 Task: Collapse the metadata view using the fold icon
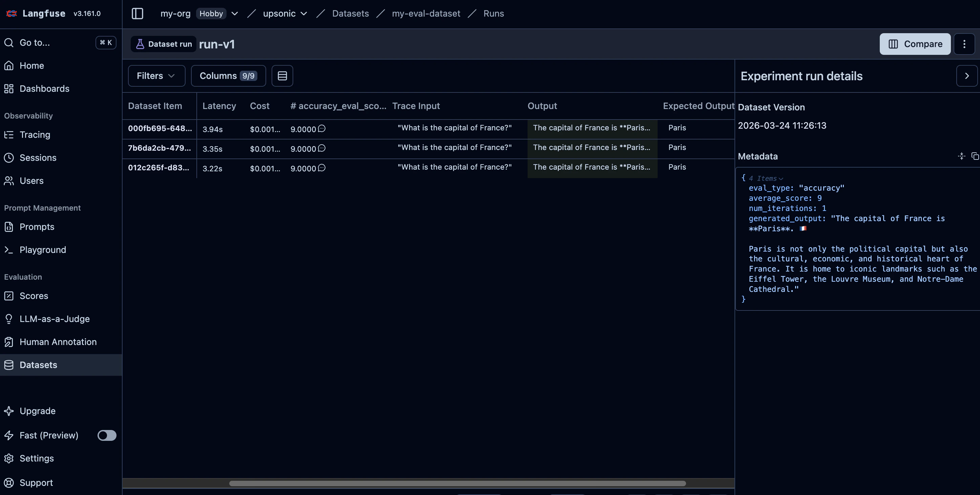click(x=961, y=156)
